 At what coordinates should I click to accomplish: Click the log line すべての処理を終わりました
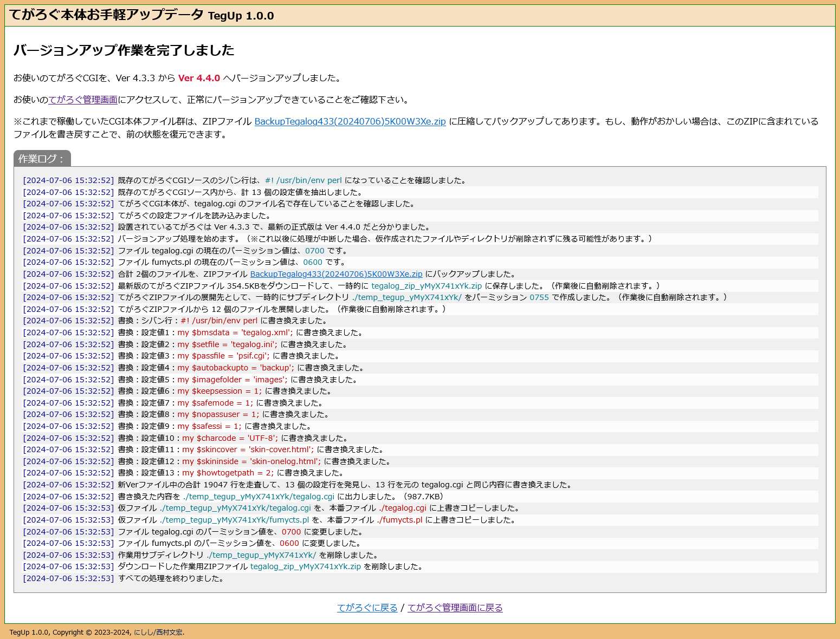[x=420, y=578]
